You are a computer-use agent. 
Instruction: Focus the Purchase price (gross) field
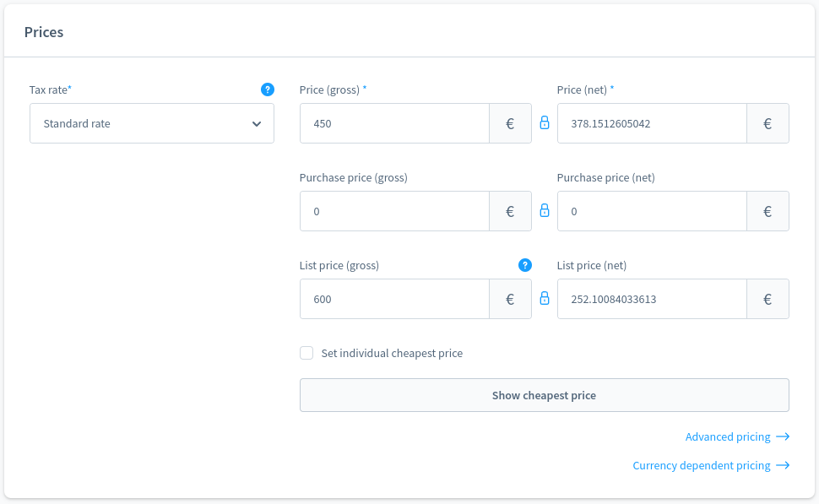pos(394,211)
